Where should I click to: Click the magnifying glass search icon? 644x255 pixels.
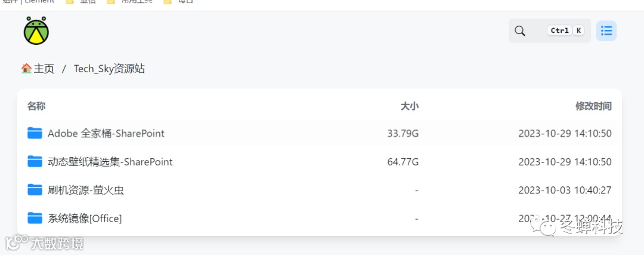coord(520,31)
